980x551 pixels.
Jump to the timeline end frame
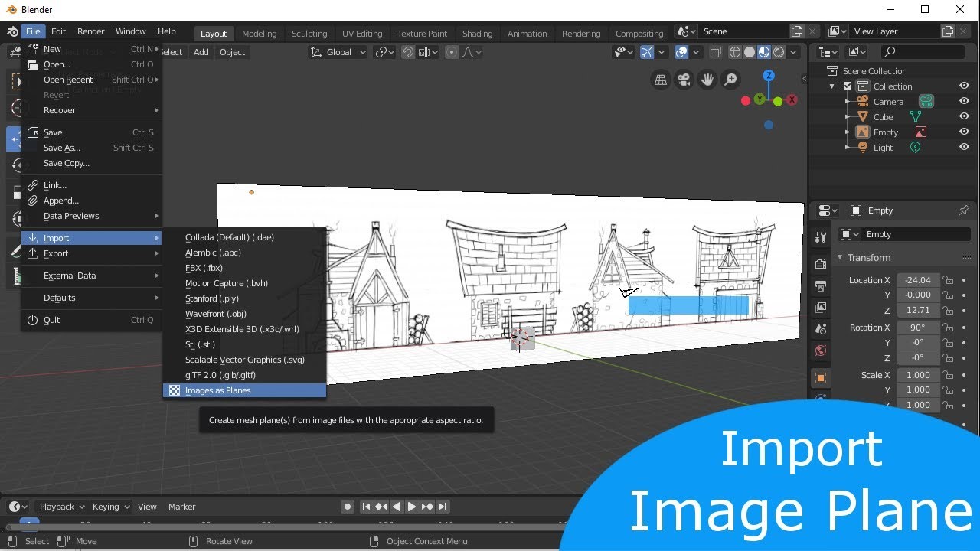click(x=443, y=507)
